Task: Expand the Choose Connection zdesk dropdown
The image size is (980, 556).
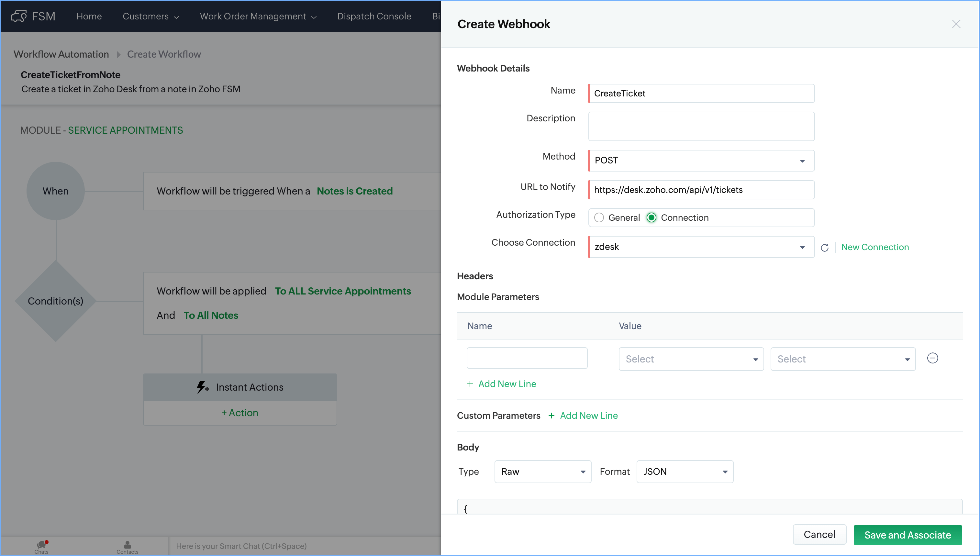Action: pyautogui.click(x=701, y=247)
